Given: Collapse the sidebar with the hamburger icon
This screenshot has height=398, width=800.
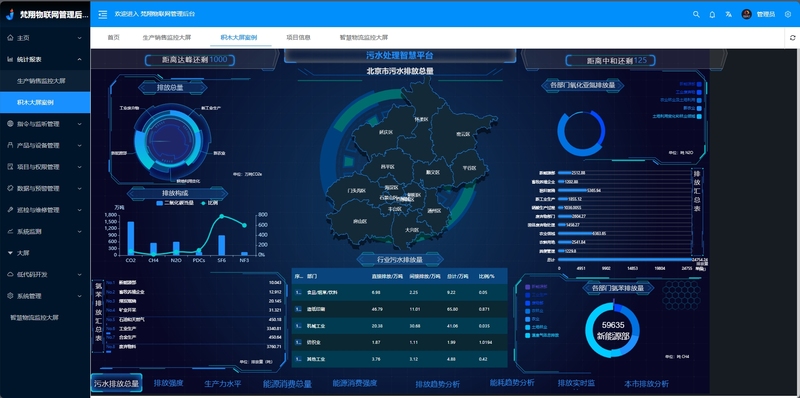Looking at the screenshot, I should (103, 14).
